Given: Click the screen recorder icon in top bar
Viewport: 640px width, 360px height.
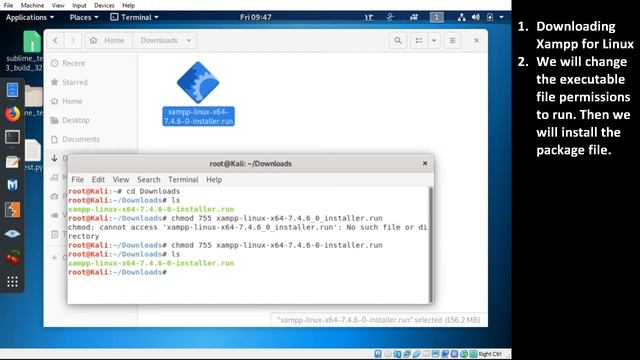Looking at the screenshot, I should (x=414, y=17).
